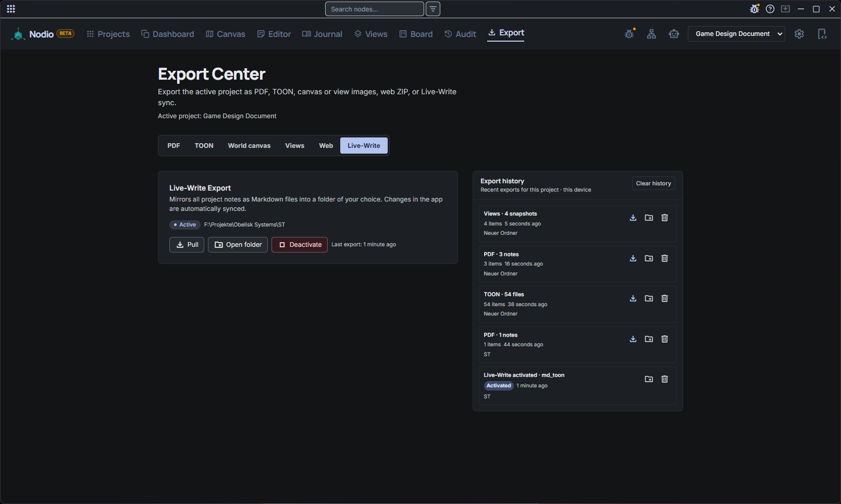Deactivate Live-Write sync
841x504 pixels.
(300, 245)
